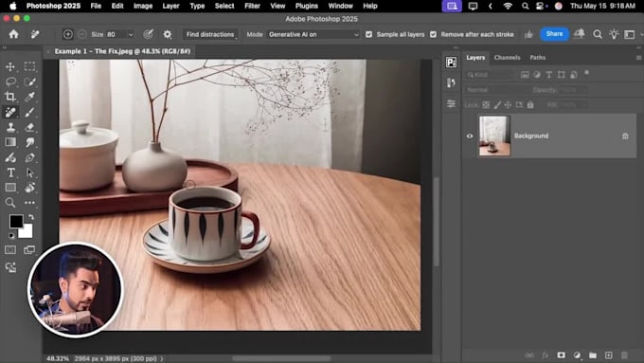The height and width of the screenshot is (363, 644).
Task: Toggle Sample all layers checkbox
Action: tap(368, 34)
